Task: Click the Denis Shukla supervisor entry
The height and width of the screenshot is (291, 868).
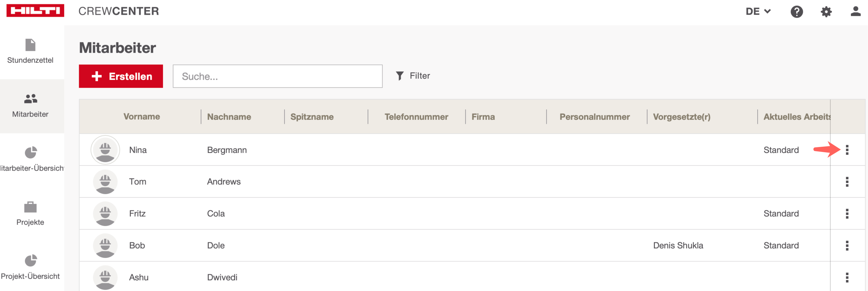Action: coord(678,246)
